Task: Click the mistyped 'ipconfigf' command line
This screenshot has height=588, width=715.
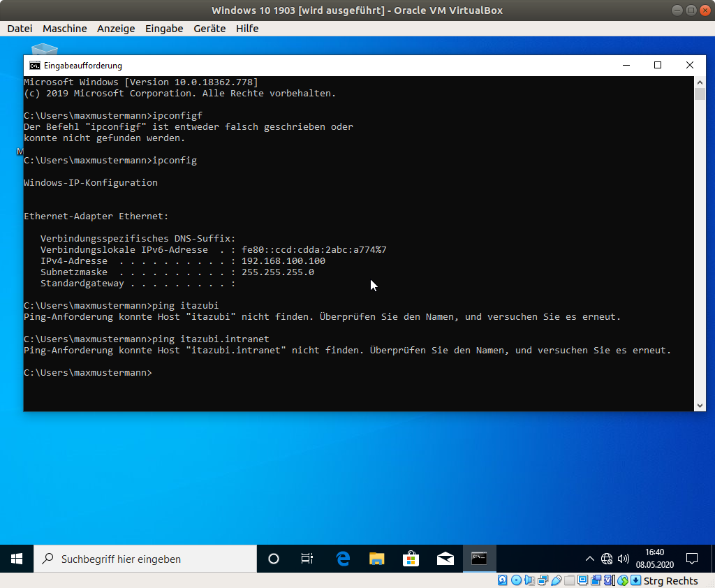Action: point(113,115)
